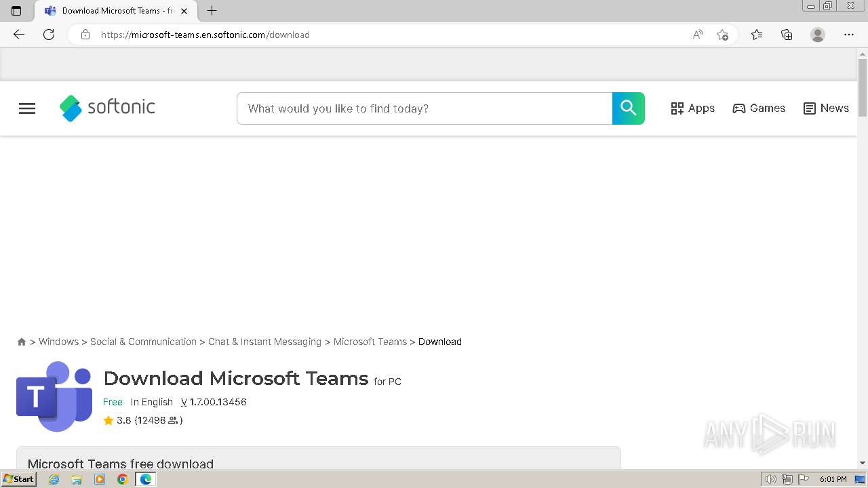The image size is (868, 488).
Task: Open Read aloud in address bar
Action: click(x=698, y=35)
